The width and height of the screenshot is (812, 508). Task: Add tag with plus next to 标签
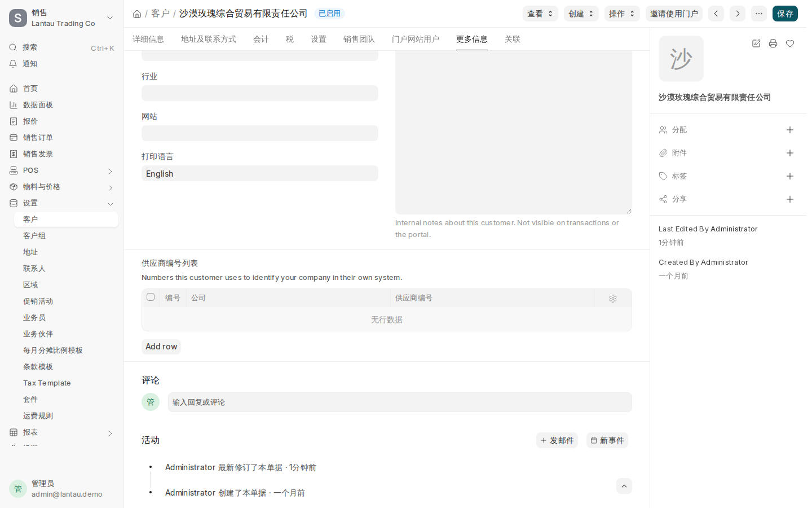[790, 176]
